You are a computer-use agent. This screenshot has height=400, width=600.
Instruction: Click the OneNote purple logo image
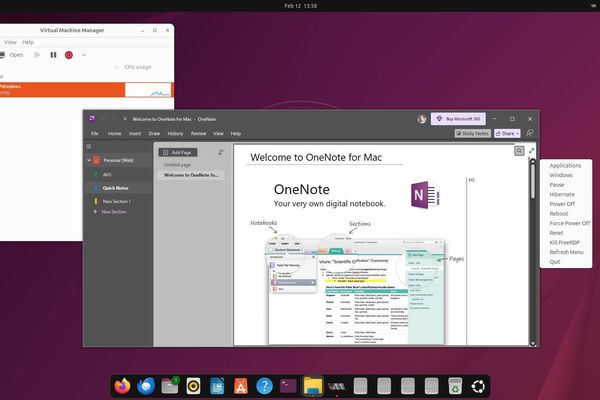(425, 195)
